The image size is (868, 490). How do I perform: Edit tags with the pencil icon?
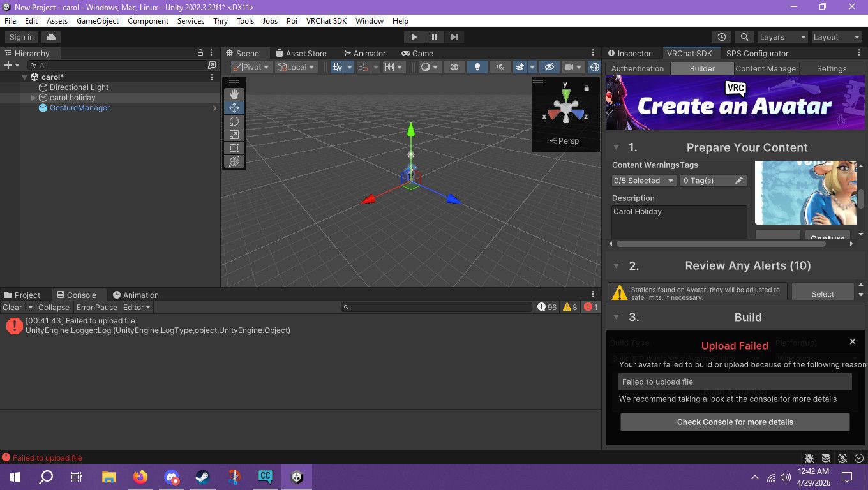point(739,181)
